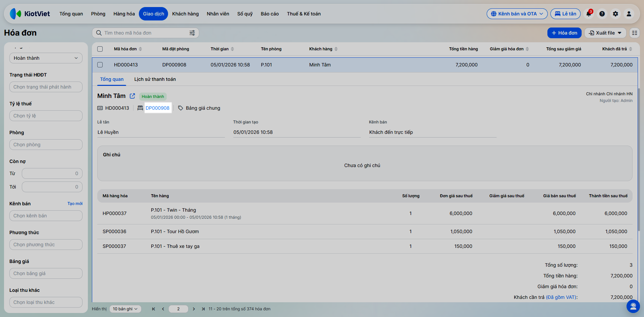
Task: Open the Chọn bảng giá dropdown
Action: (x=46, y=273)
